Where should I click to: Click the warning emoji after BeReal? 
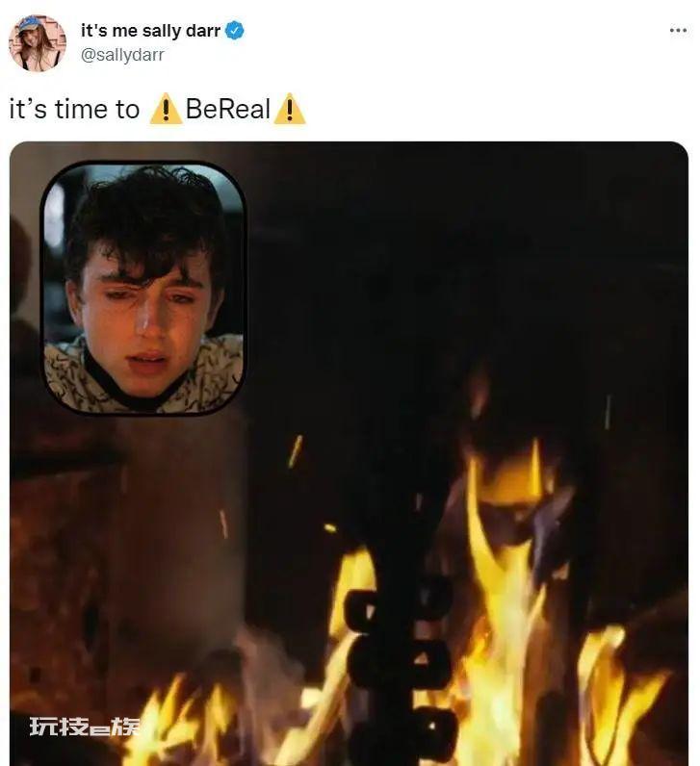point(290,109)
